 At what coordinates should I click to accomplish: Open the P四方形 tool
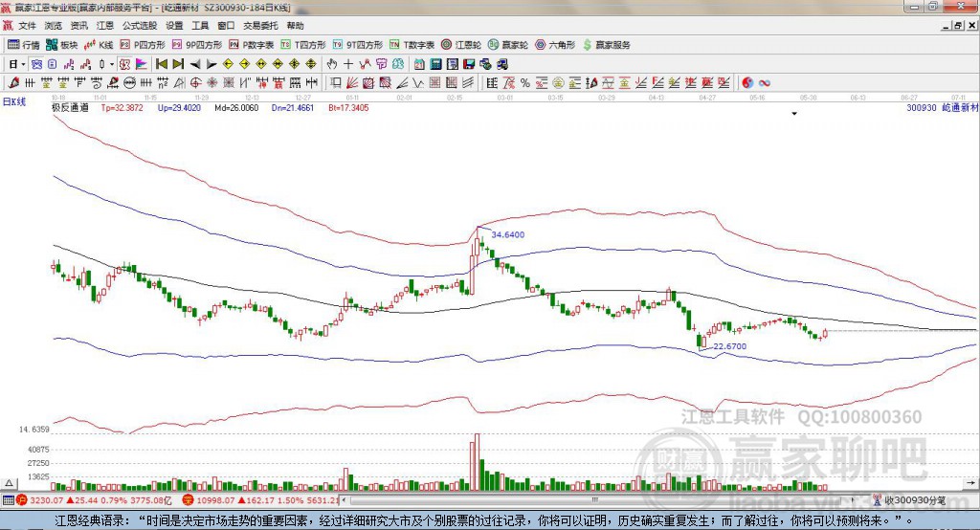(143, 45)
